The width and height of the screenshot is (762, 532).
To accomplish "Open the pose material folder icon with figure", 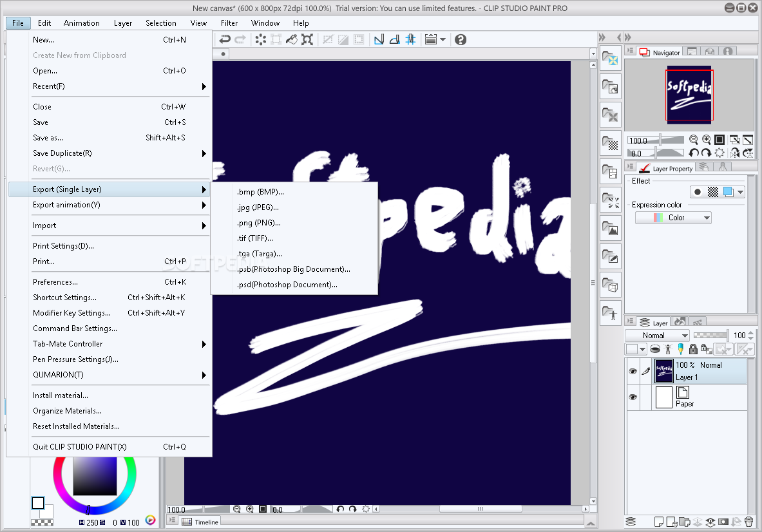I will click(611, 313).
